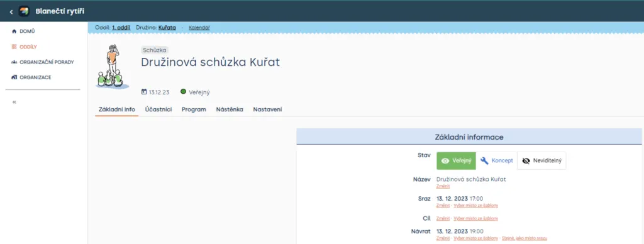Click Změnit under Sraz
The width and height of the screenshot is (644, 244).
tap(443, 206)
